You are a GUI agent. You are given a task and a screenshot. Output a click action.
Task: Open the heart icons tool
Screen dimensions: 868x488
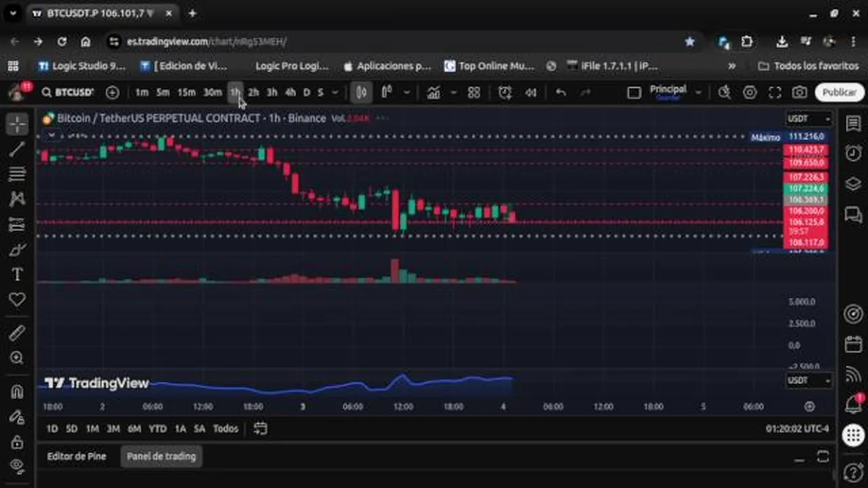(x=17, y=300)
